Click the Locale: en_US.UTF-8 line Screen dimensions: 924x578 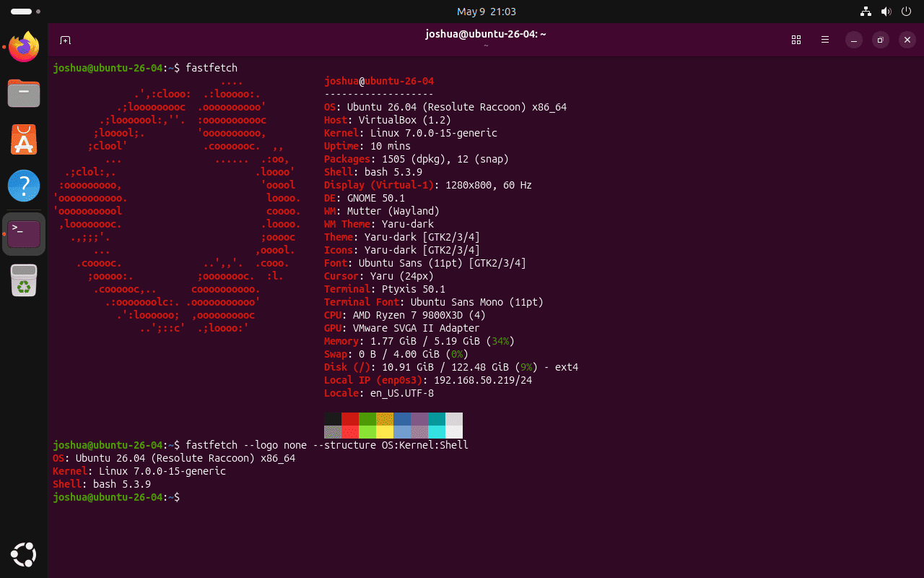(x=379, y=393)
